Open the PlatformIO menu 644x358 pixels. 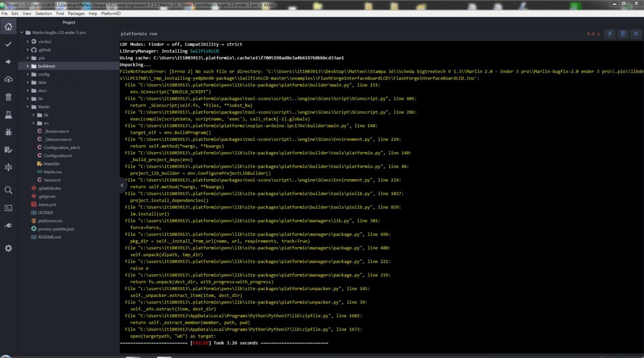tap(111, 13)
